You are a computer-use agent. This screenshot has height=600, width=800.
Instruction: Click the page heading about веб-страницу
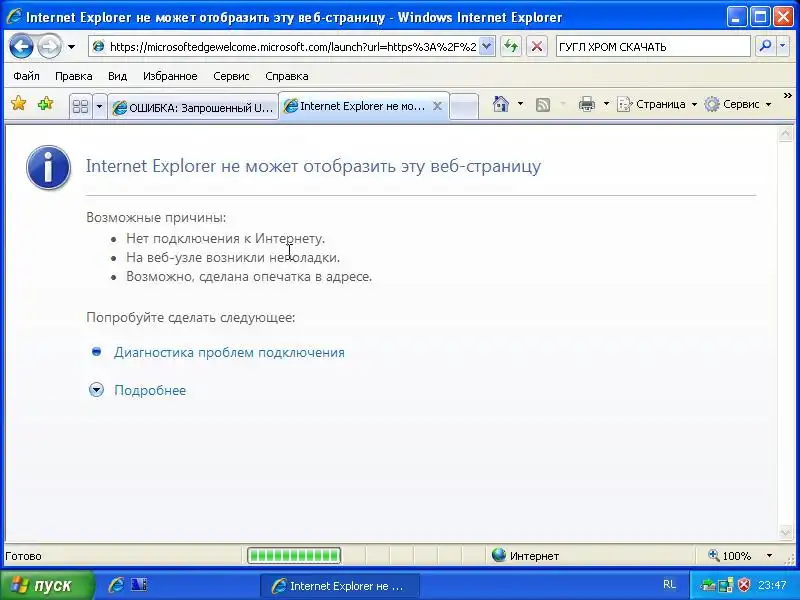313,166
